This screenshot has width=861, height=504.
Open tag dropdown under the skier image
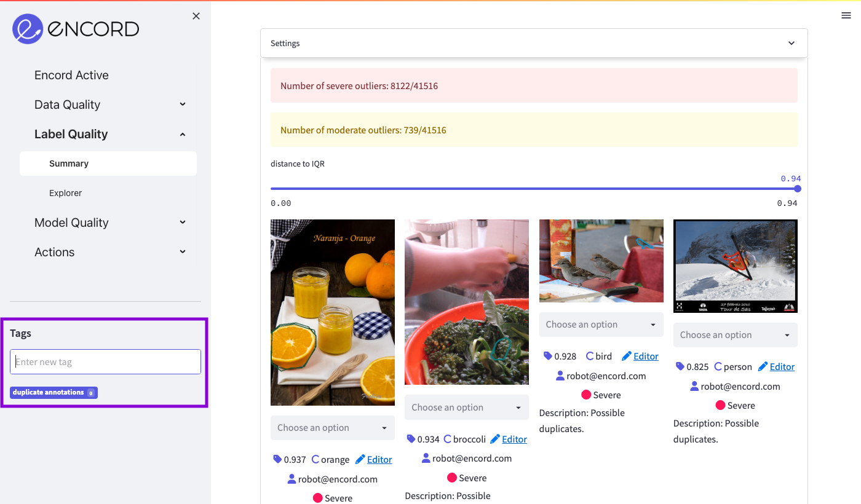click(x=736, y=335)
